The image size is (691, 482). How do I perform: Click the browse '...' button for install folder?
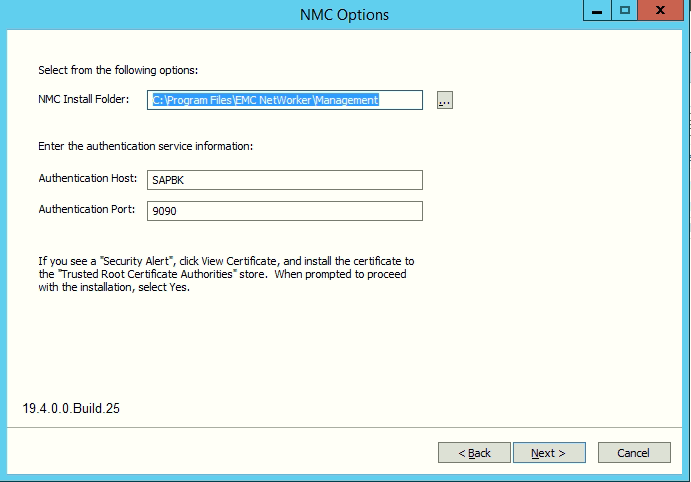point(445,100)
